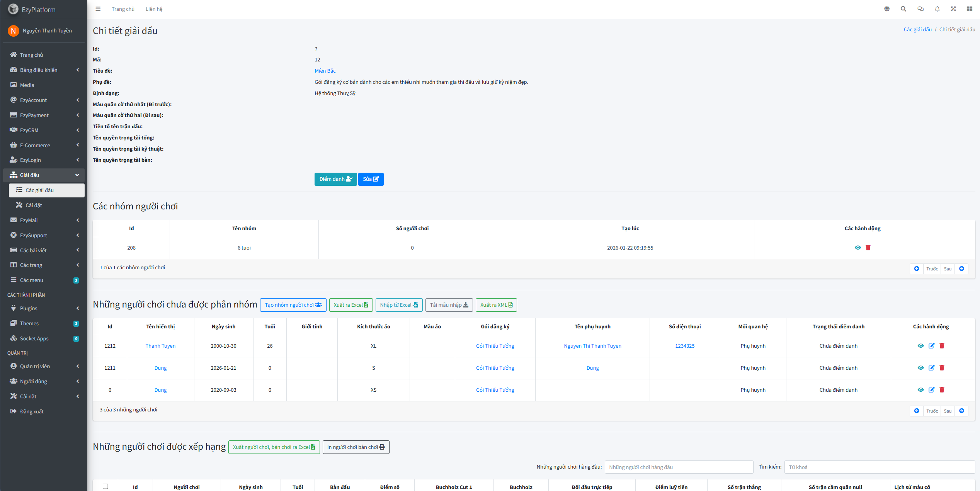Image resolution: width=980 pixels, height=491 pixels.
Task: View player 1212 details eye icon
Action: coord(920,346)
